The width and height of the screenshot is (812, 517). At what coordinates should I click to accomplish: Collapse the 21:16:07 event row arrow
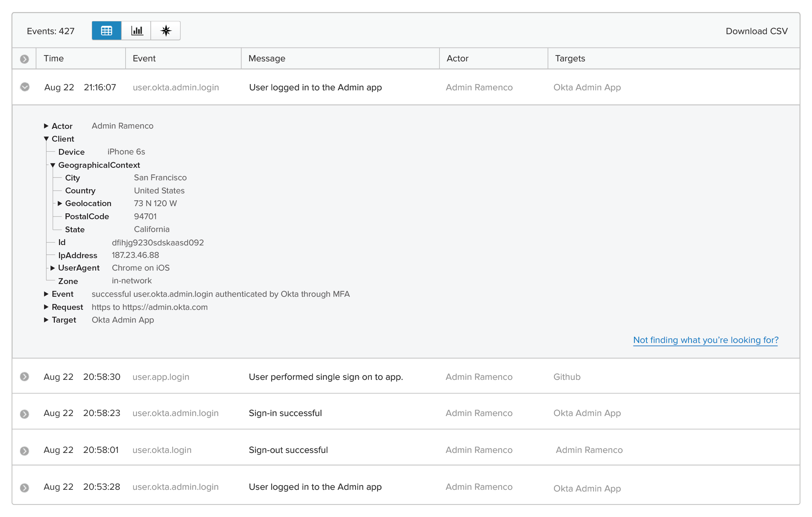click(25, 87)
